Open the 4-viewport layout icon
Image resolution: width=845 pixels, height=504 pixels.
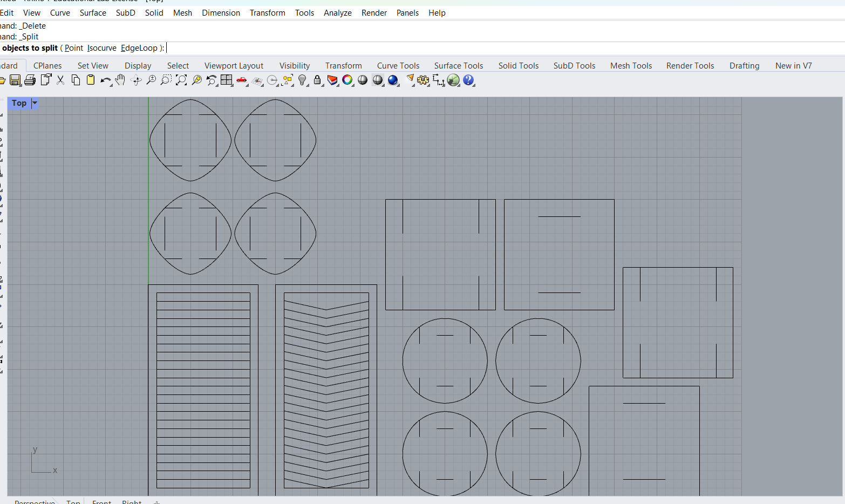227,80
